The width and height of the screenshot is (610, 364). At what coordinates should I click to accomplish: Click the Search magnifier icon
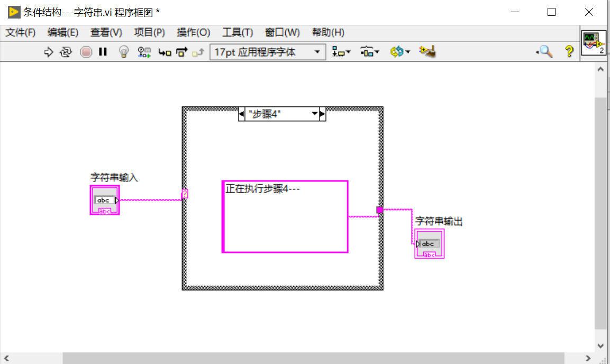pos(544,51)
